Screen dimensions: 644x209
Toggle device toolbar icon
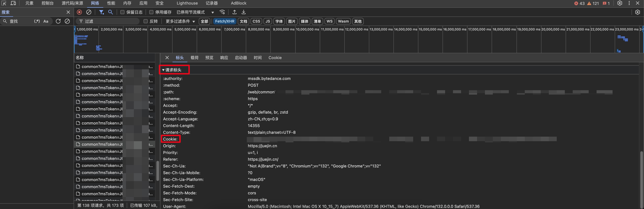click(13, 3)
